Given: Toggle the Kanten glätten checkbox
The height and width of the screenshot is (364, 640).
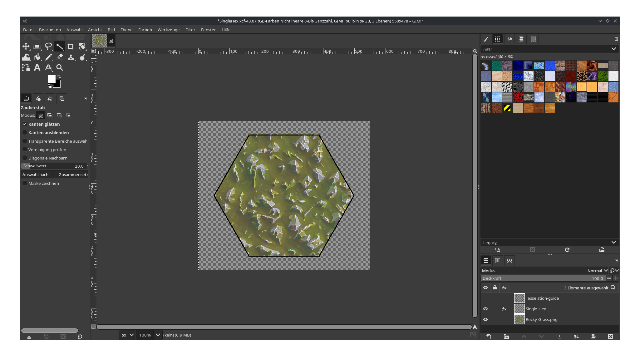Looking at the screenshot, I should tap(25, 124).
